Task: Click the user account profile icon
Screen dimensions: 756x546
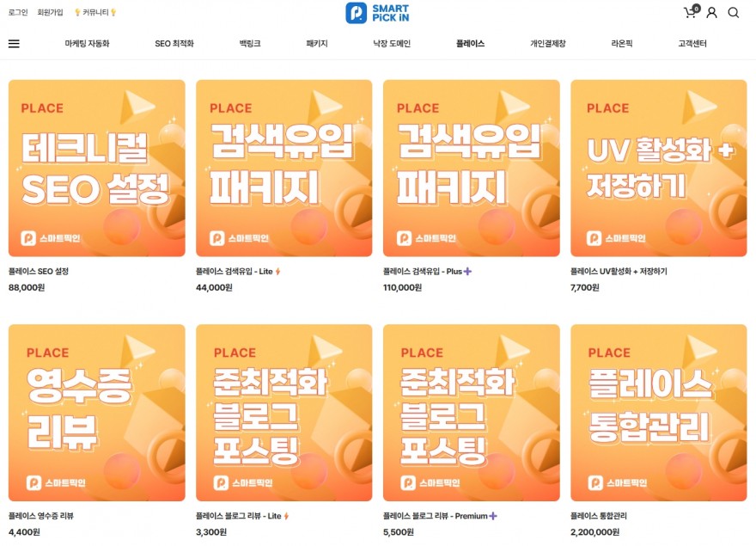Action: tap(711, 13)
